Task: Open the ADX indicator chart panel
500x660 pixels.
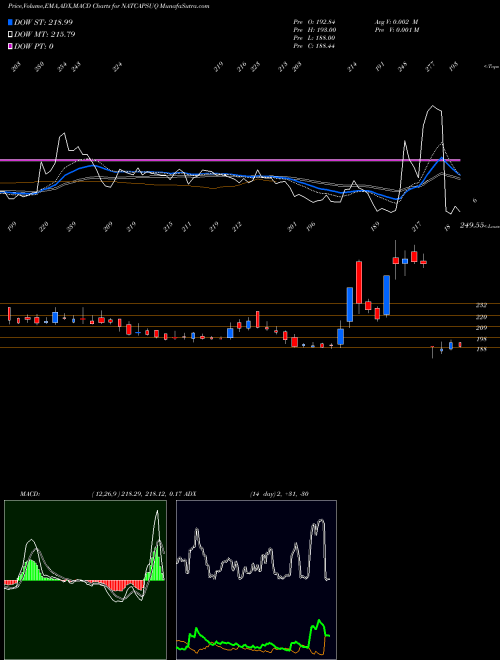Action: tap(256, 580)
